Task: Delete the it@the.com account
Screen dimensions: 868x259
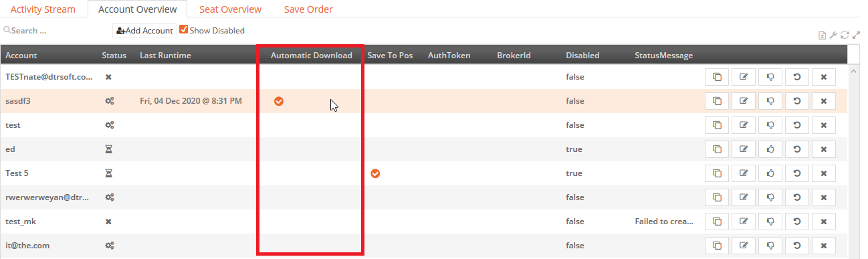Action: tap(824, 246)
